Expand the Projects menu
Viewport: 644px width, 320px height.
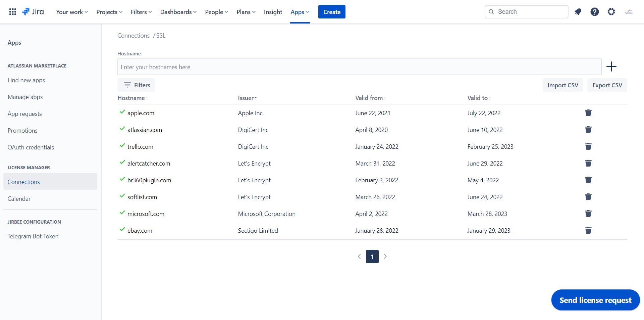click(109, 12)
